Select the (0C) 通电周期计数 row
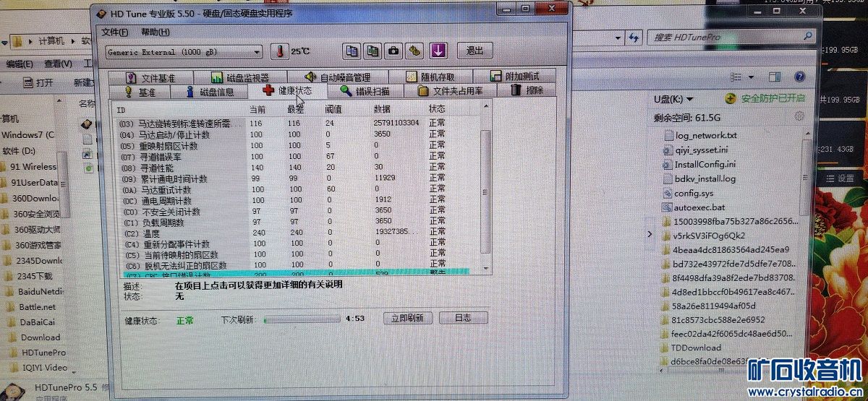Viewport: 868px width, 401px height. (294, 200)
